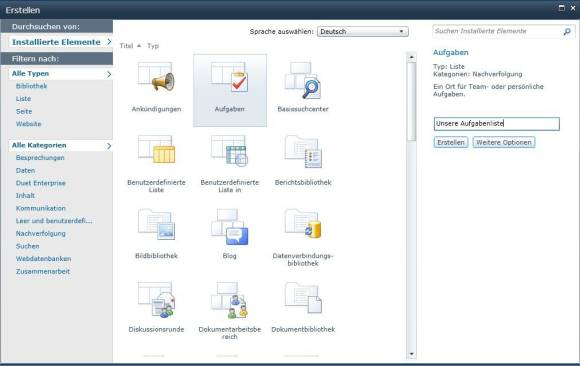Click the Alle Typen filter arrow
Viewport: 580px width, 366px height.
[109, 74]
